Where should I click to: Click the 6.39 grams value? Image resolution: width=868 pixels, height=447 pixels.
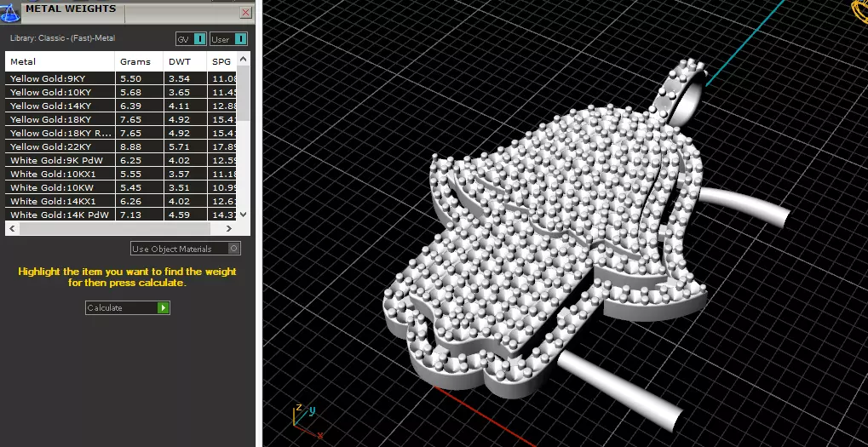tap(130, 106)
